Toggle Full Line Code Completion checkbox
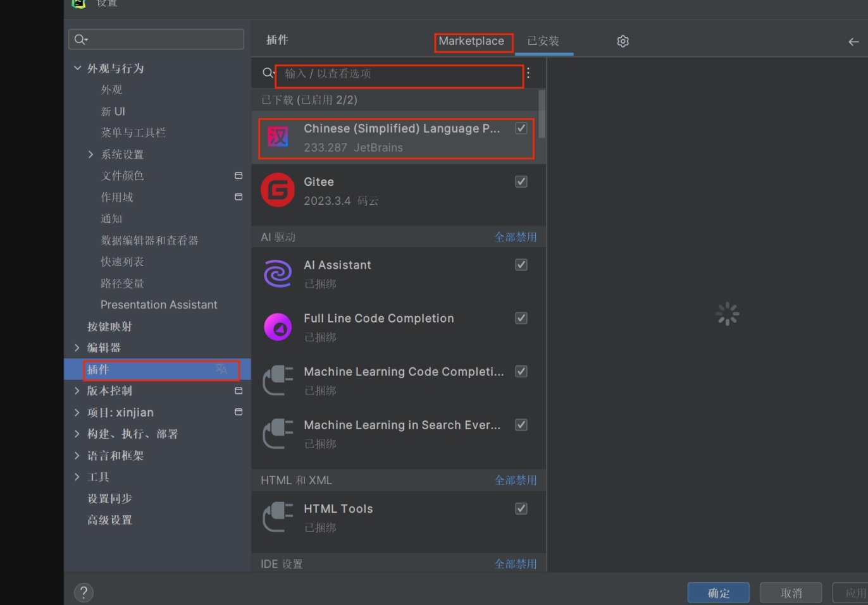868x605 pixels. click(521, 318)
